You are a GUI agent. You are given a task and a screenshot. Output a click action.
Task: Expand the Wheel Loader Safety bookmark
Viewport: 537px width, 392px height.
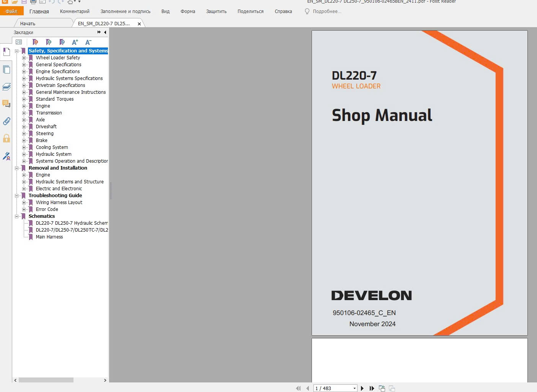pos(24,58)
